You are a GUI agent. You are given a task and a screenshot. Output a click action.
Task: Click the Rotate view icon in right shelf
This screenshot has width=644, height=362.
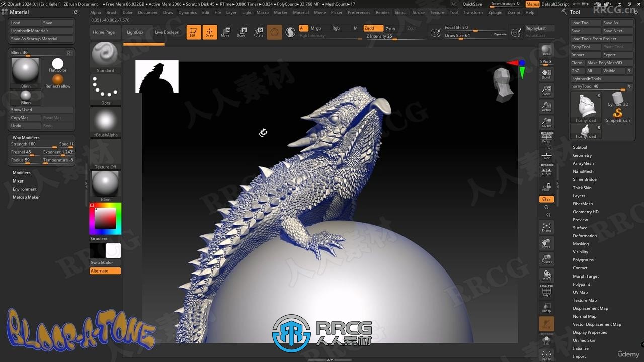pos(546,276)
